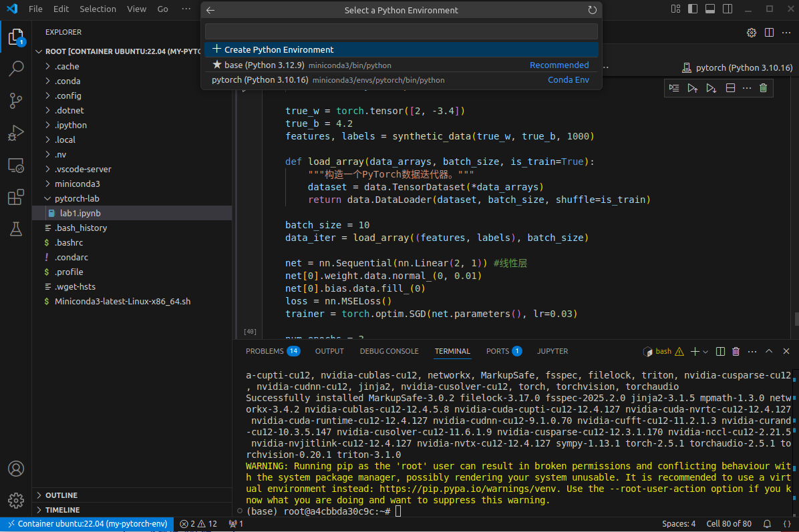Click the environment search input field
799x532 pixels.
coord(401,31)
